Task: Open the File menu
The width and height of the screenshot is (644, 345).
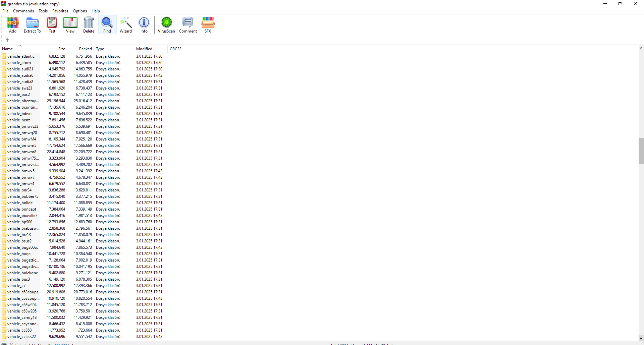Action: pyautogui.click(x=5, y=11)
